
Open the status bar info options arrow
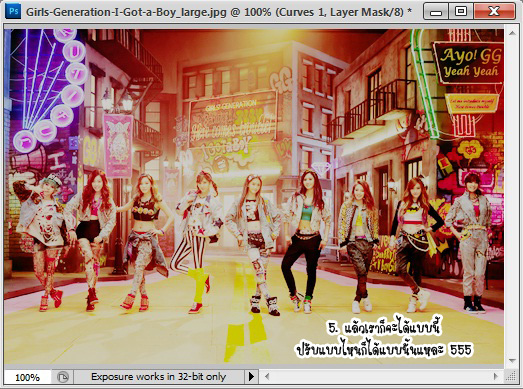coord(251,377)
